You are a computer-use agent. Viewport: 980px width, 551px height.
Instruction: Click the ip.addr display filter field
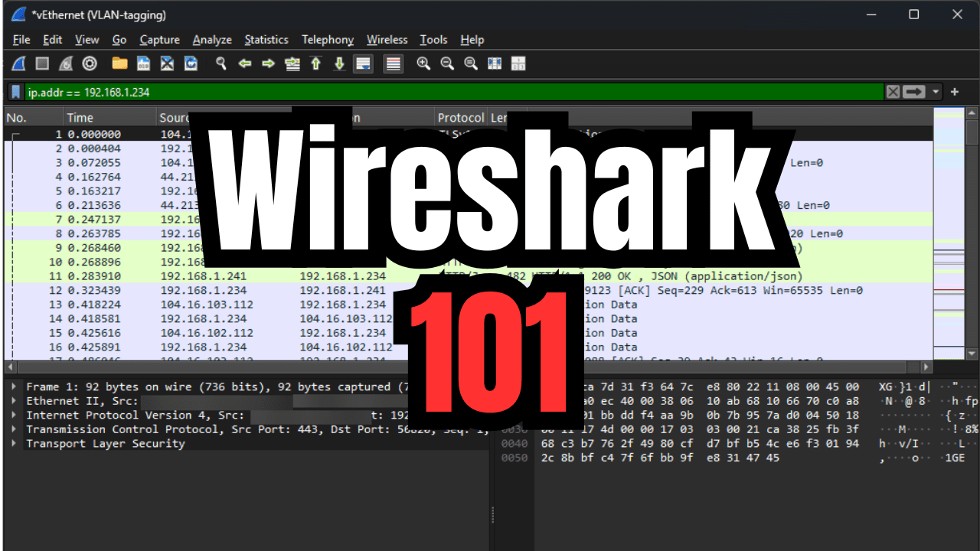click(454, 92)
